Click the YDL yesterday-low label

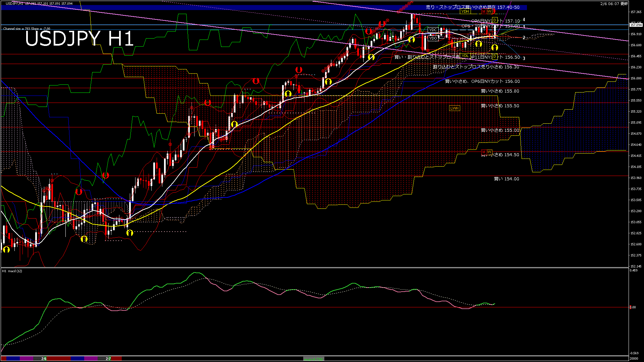coord(465,56)
